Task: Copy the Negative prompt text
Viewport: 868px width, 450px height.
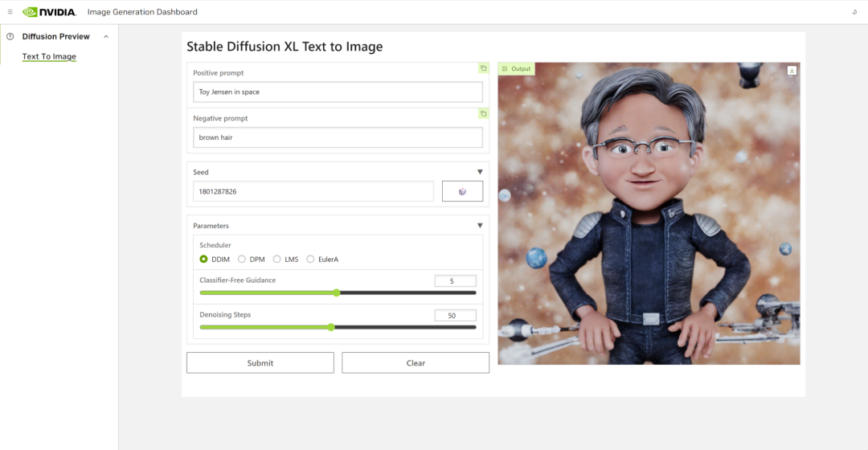Action: coord(483,114)
